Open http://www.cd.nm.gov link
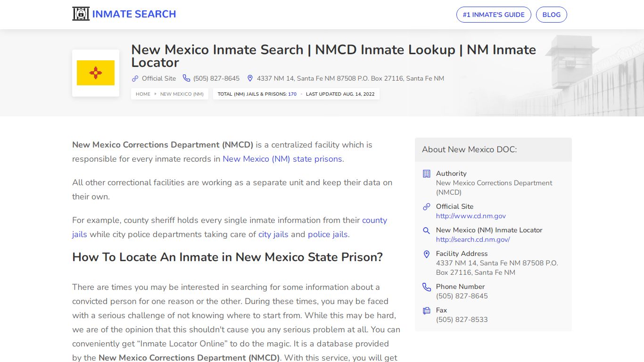 471,216
